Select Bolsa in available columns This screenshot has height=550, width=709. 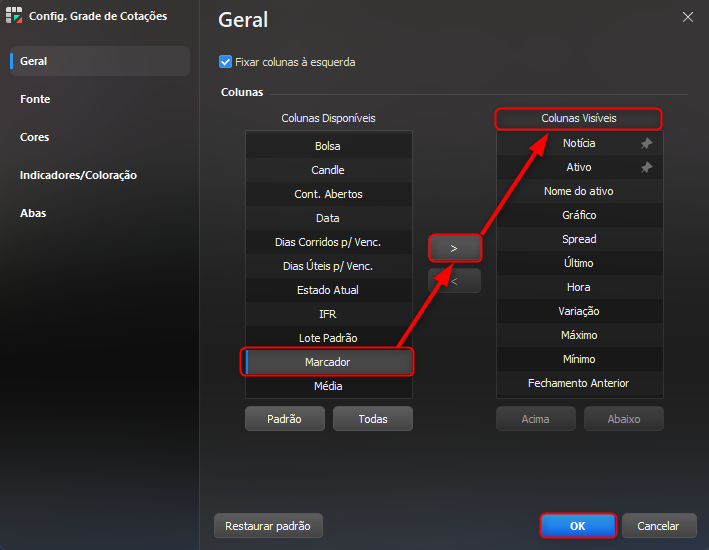pos(329,146)
